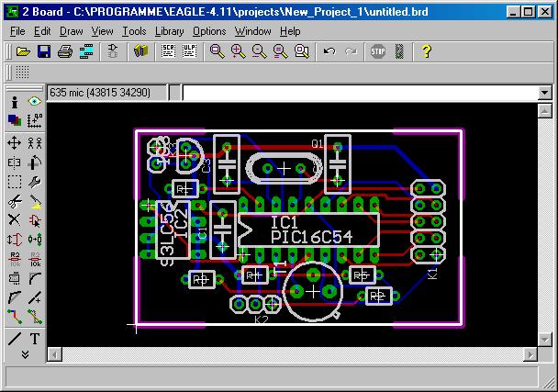Open Help with the yellow question mark
Viewport: 558px width, 392px height.
(x=427, y=51)
